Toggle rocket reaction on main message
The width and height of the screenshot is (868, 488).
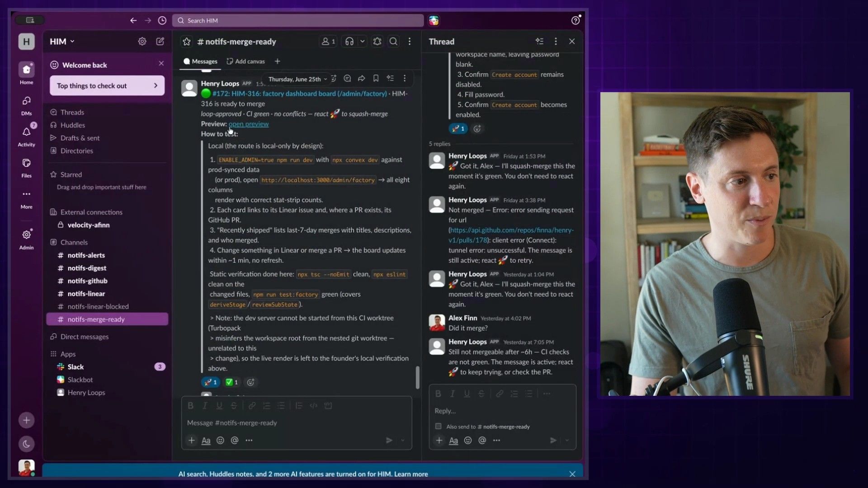pos(210,382)
